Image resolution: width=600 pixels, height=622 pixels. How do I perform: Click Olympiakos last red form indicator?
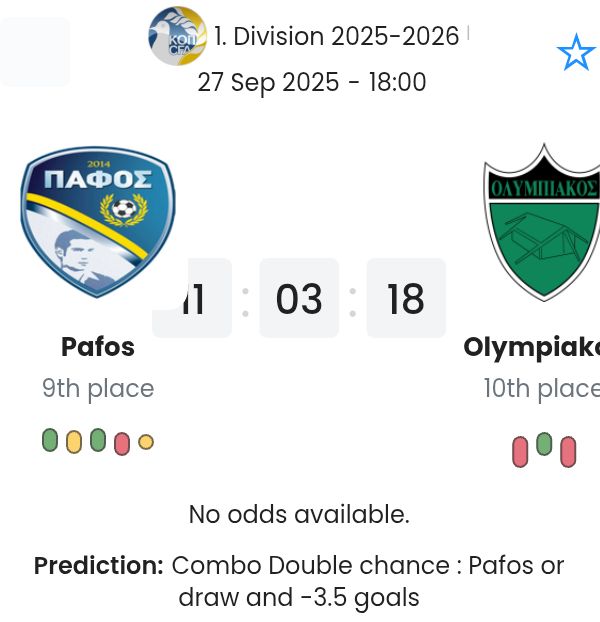click(x=568, y=452)
